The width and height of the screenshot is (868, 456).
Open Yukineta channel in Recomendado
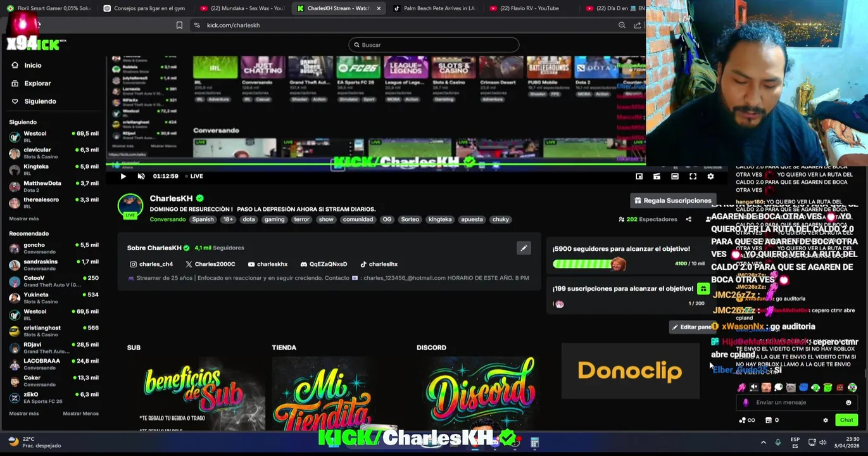(54, 297)
